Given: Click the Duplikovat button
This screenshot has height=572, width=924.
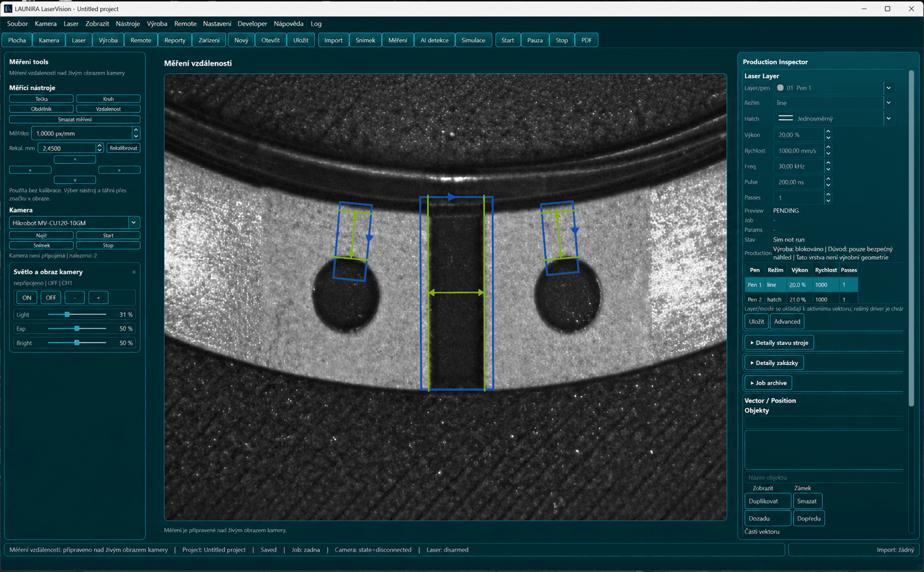Looking at the screenshot, I should click(x=767, y=501).
